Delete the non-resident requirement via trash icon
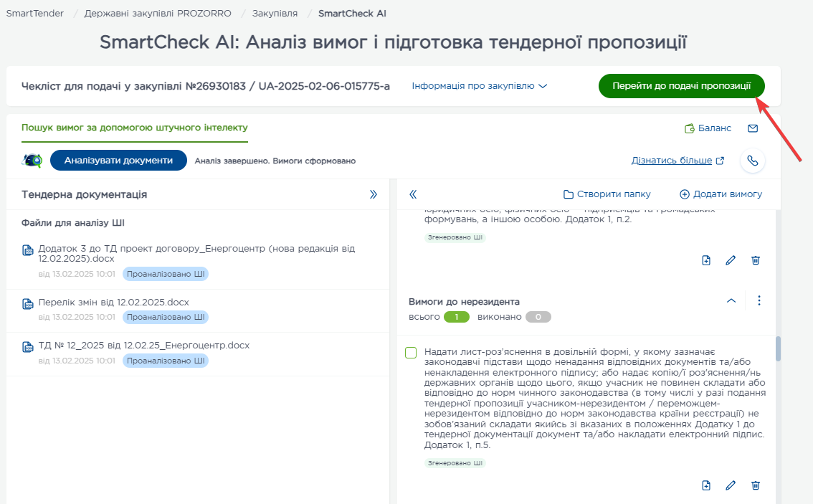Image resolution: width=813 pixels, height=504 pixels. 755,485
